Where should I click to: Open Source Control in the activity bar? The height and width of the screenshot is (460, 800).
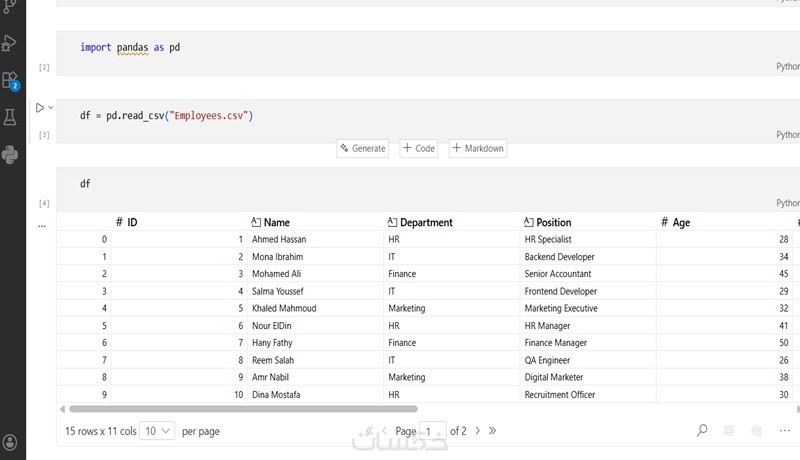click(10, 8)
